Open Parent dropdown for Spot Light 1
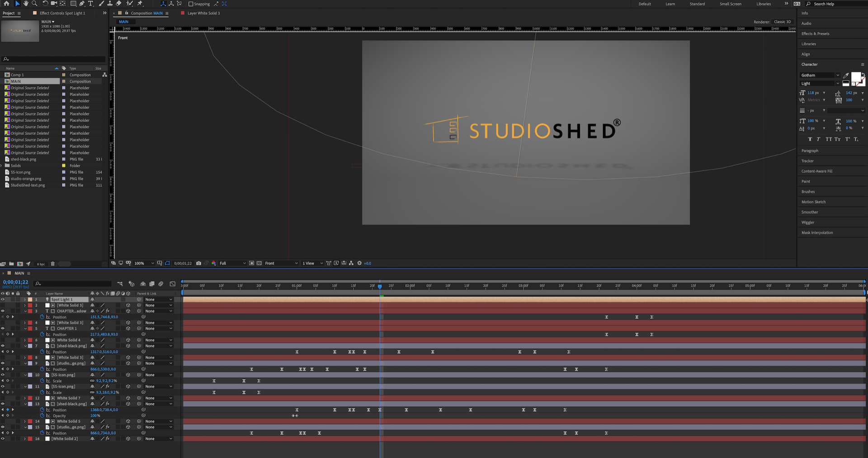This screenshot has height=458, width=868. tap(159, 299)
